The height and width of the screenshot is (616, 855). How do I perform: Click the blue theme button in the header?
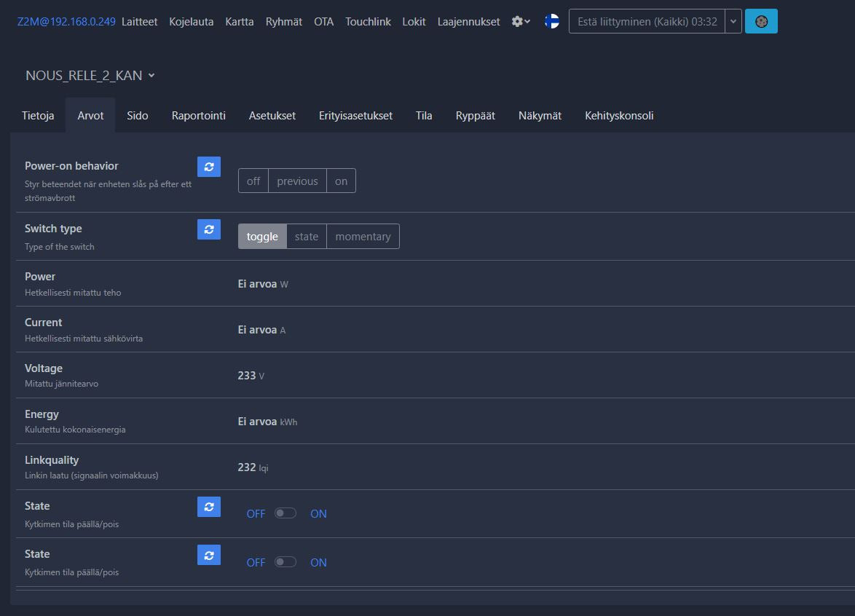pyautogui.click(x=761, y=22)
